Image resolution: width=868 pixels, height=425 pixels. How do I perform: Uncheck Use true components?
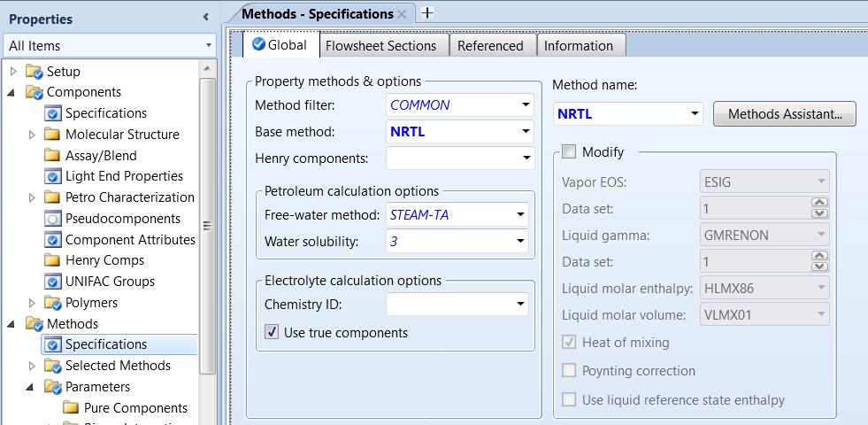tap(273, 333)
